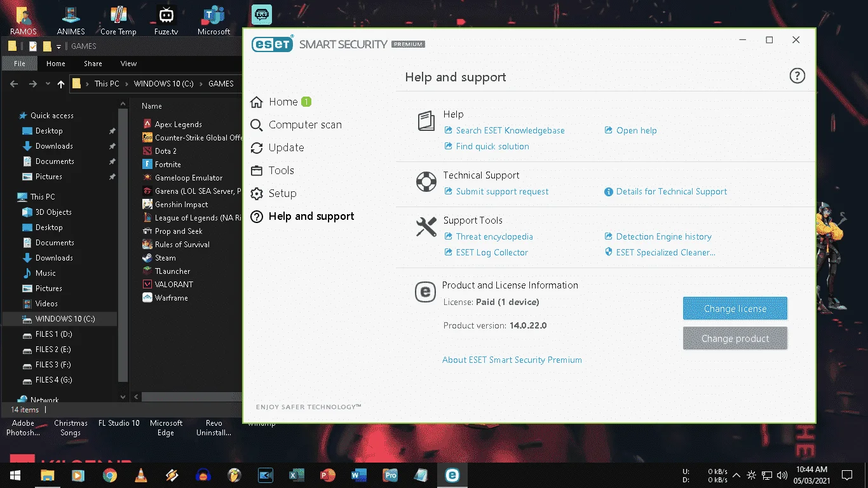The image size is (868, 488).
Task: Show hidden system tray icons chevron
Action: pos(736,475)
